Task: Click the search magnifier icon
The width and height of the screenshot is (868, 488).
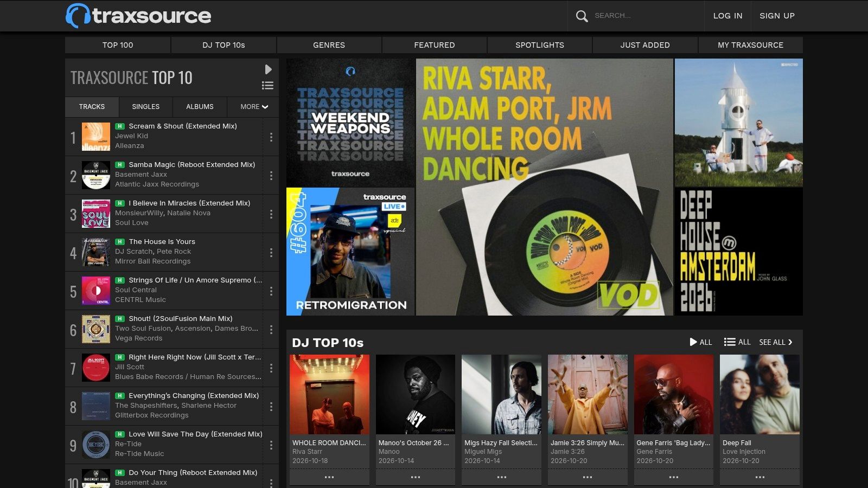Action: pyautogui.click(x=582, y=16)
